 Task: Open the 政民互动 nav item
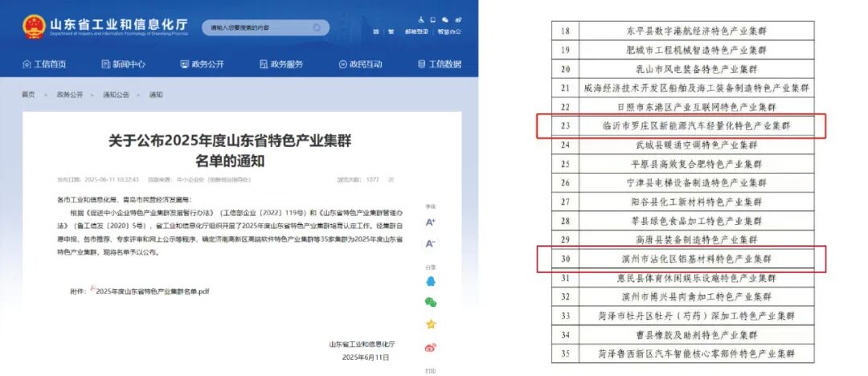click(360, 64)
